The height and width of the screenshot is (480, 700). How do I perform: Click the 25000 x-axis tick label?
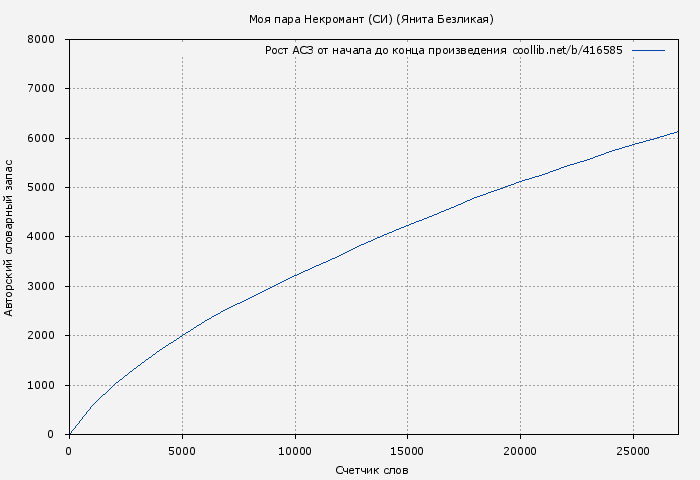633,451
